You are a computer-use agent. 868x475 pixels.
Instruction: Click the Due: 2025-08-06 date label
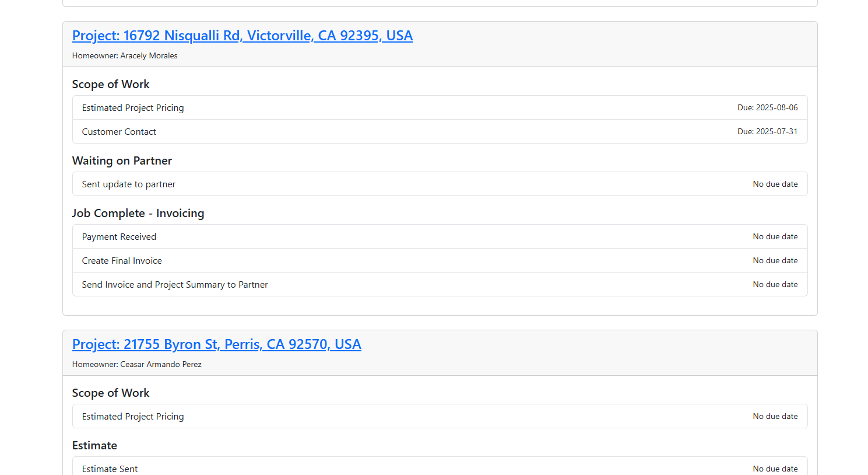(x=767, y=108)
